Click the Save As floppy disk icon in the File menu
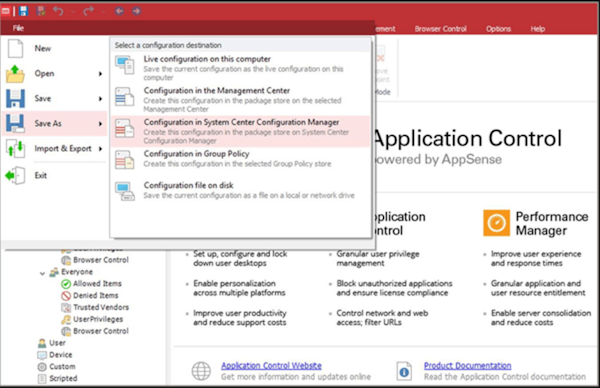 (15, 124)
